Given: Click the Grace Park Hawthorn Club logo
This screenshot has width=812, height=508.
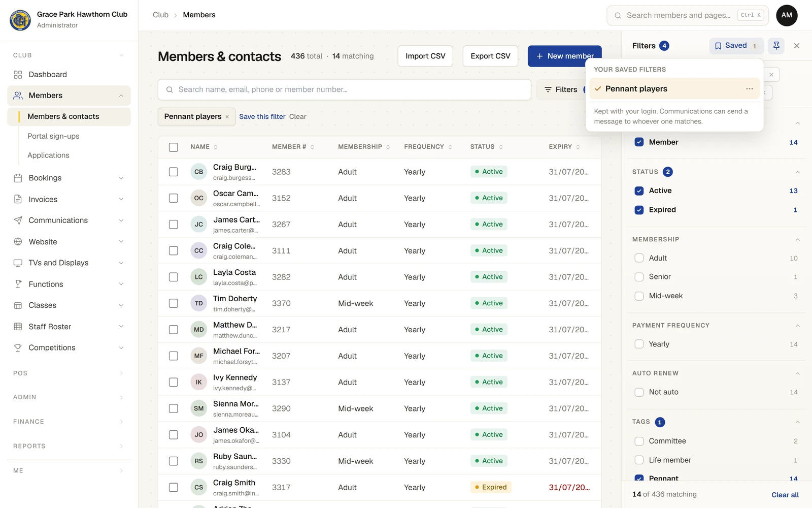Looking at the screenshot, I should pyautogui.click(x=20, y=20).
